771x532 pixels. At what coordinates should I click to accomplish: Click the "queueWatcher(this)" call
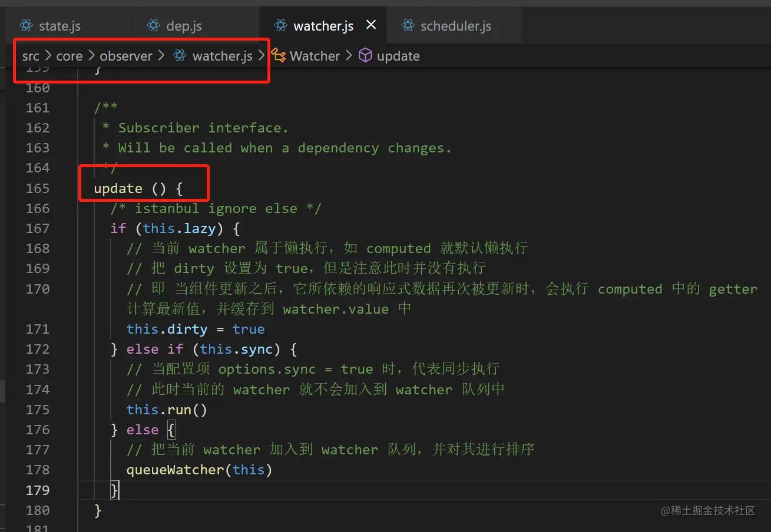pyautogui.click(x=199, y=470)
